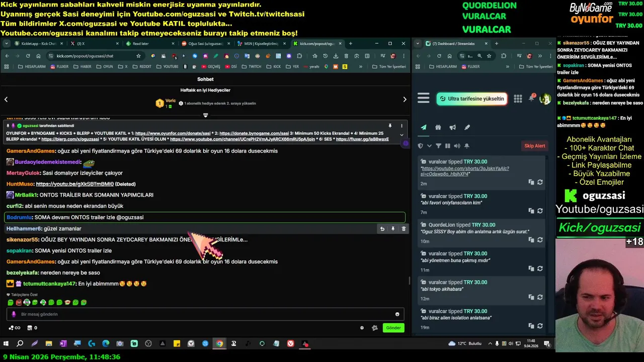The width and height of the screenshot is (644, 362).
Task: Click the Gönder send button
Action: (x=393, y=328)
